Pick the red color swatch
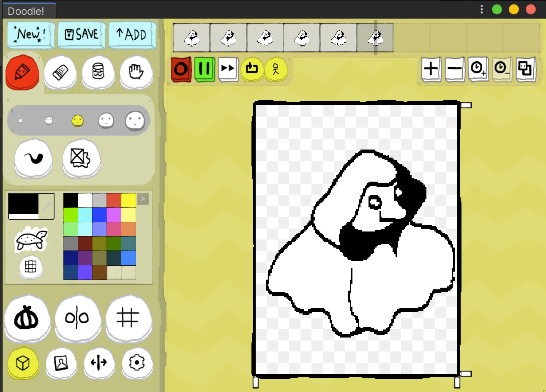Screen dimensions: 546x392 tap(114, 201)
